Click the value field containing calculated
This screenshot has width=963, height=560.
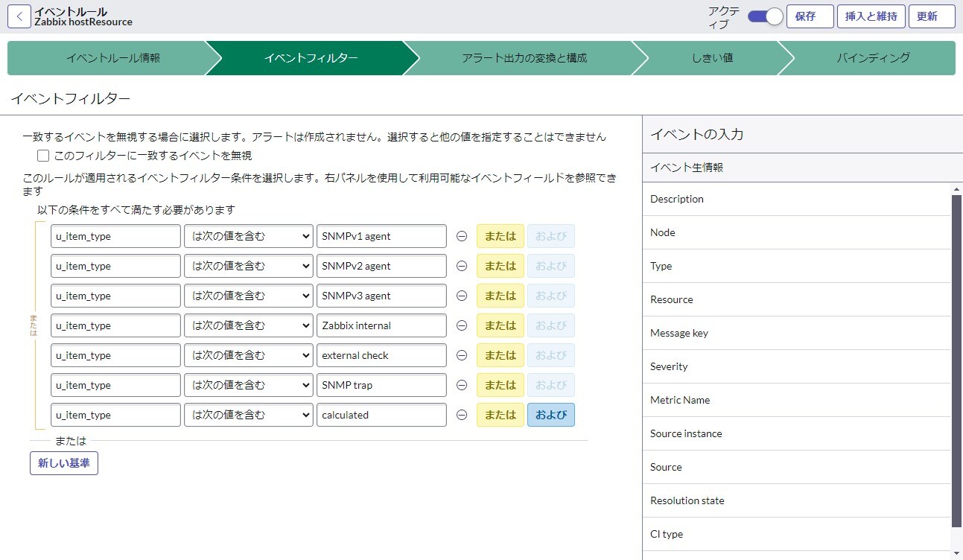click(381, 415)
